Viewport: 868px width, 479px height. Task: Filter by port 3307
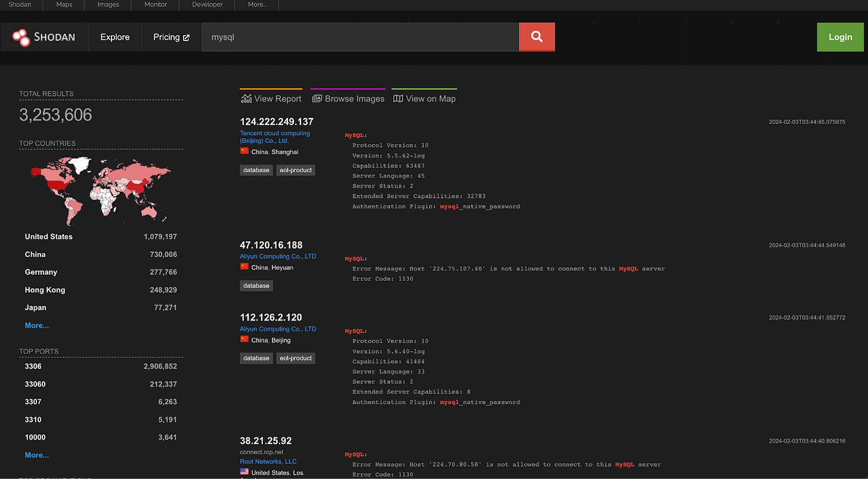[33, 402]
